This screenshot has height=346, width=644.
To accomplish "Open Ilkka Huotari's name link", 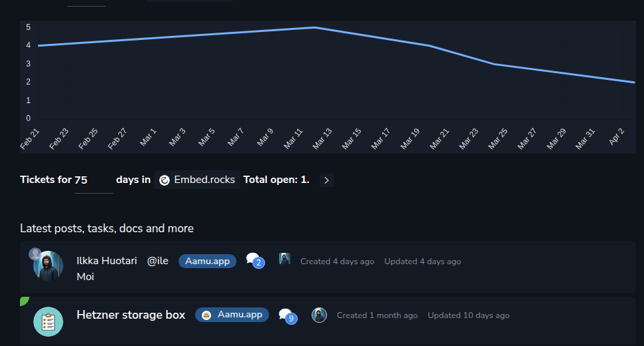I will pyautogui.click(x=107, y=261).
